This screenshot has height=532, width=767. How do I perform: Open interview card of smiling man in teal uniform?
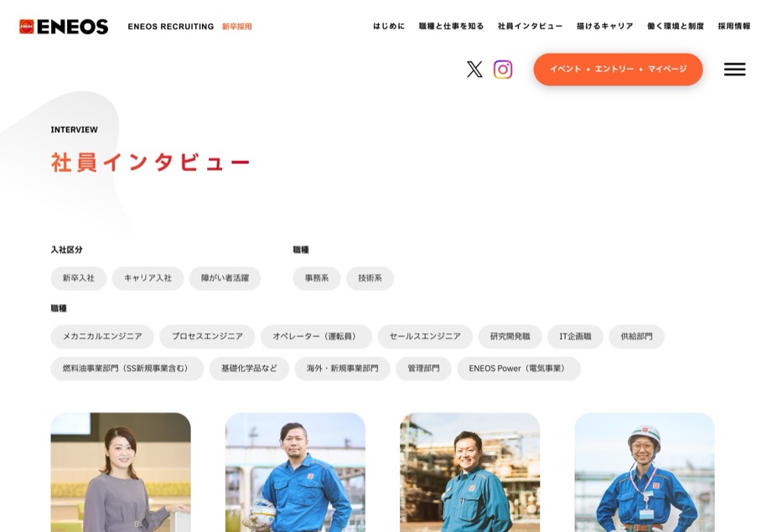pyautogui.click(x=470, y=473)
